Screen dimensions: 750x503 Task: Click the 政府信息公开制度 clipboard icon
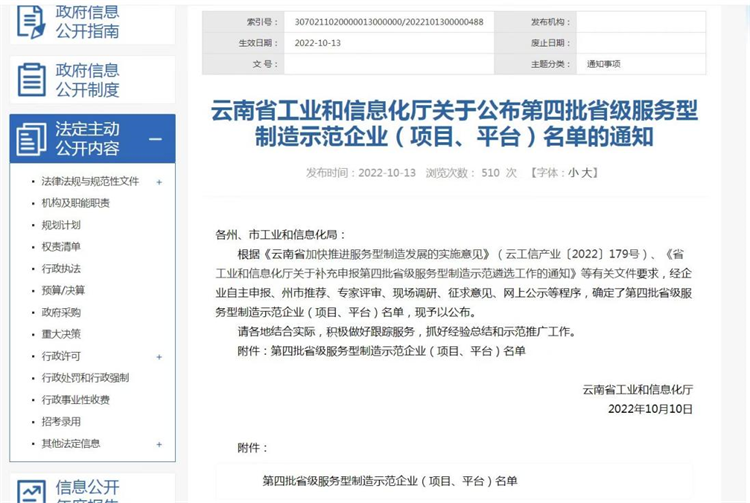(31, 80)
